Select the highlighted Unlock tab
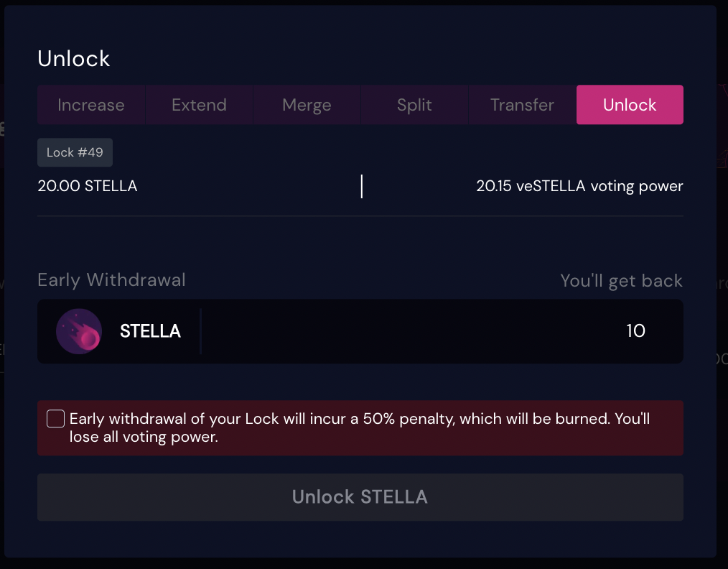Viewport: 728px width, 569px height. click(630, 105)
